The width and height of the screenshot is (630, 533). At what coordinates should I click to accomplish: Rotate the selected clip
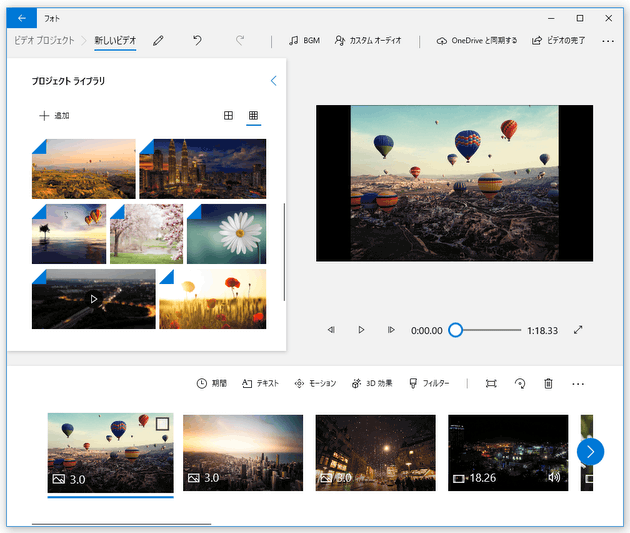[519, 383]
